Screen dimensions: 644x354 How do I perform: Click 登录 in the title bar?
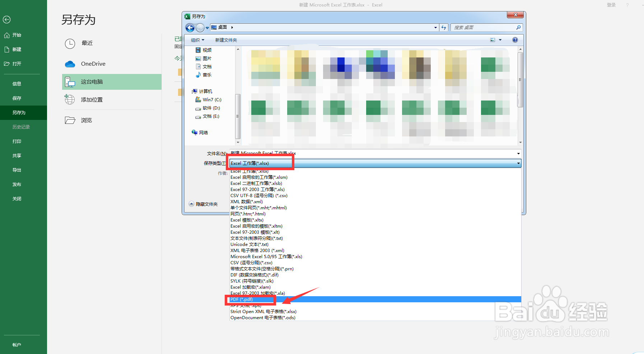611,5
